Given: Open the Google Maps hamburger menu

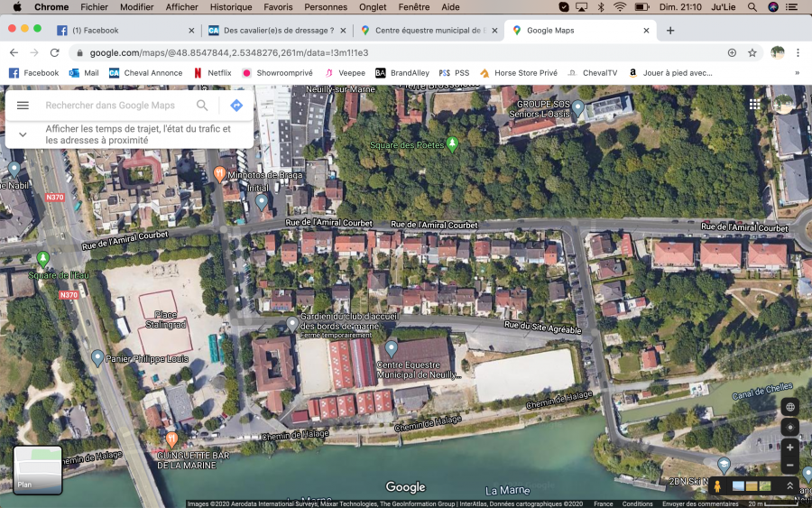Looking at the screenshot, I should 23,106.
